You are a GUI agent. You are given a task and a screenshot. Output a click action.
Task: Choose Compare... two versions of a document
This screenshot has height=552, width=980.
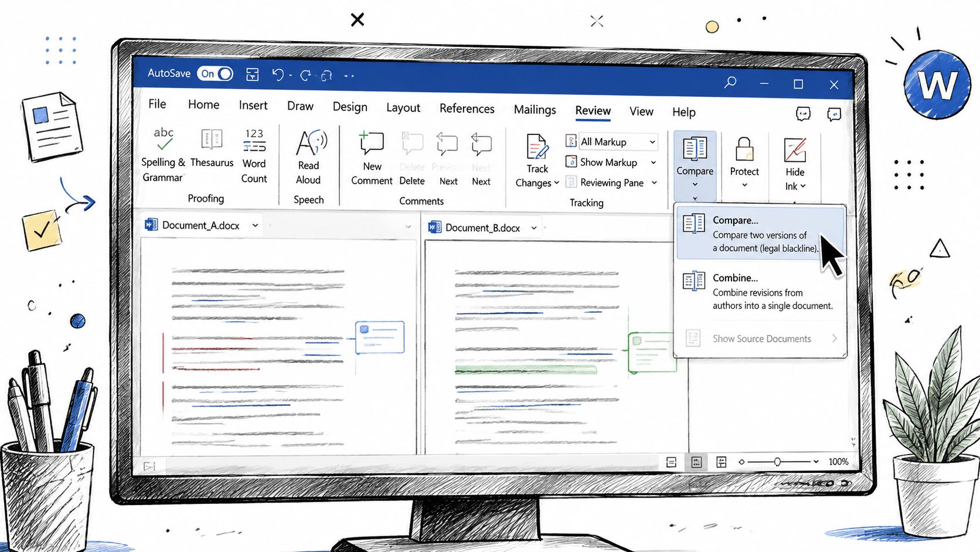tap(760, 233)
